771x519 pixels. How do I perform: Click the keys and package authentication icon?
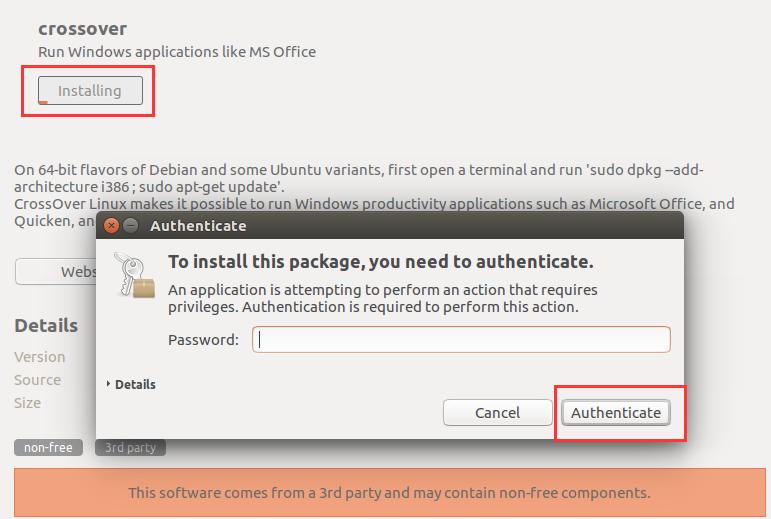[134, 274]
